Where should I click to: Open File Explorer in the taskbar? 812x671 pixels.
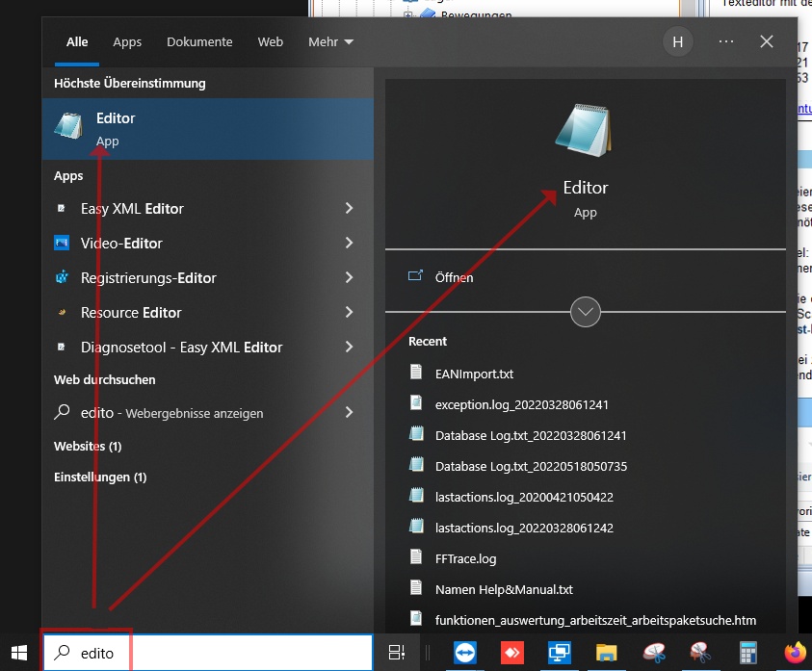(x=606, y=654)
